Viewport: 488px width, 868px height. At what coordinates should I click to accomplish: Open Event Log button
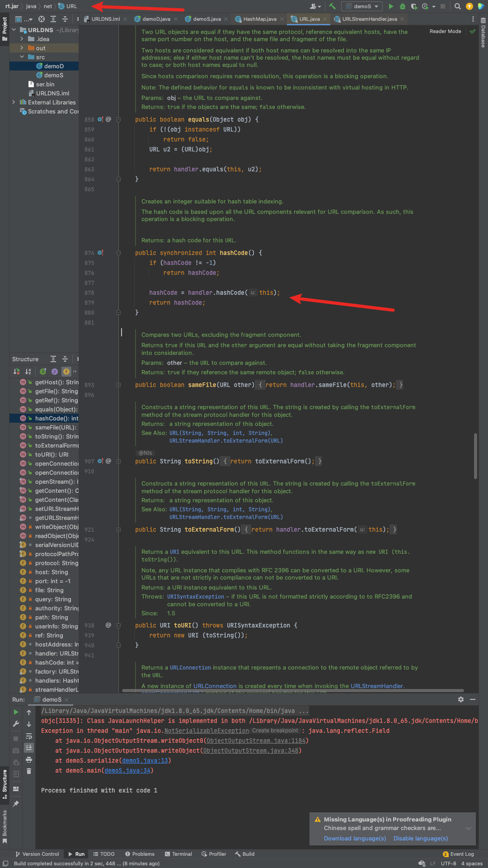458,854
